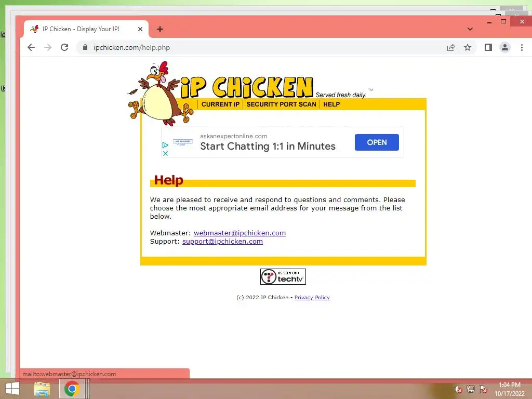This screenshot has height=399, width=532.
Task: Click the As Seen On TechTV badge
Action: (283, 276)
